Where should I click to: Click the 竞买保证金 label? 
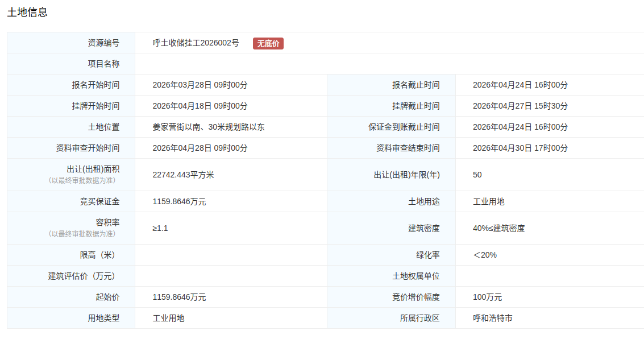99,201
